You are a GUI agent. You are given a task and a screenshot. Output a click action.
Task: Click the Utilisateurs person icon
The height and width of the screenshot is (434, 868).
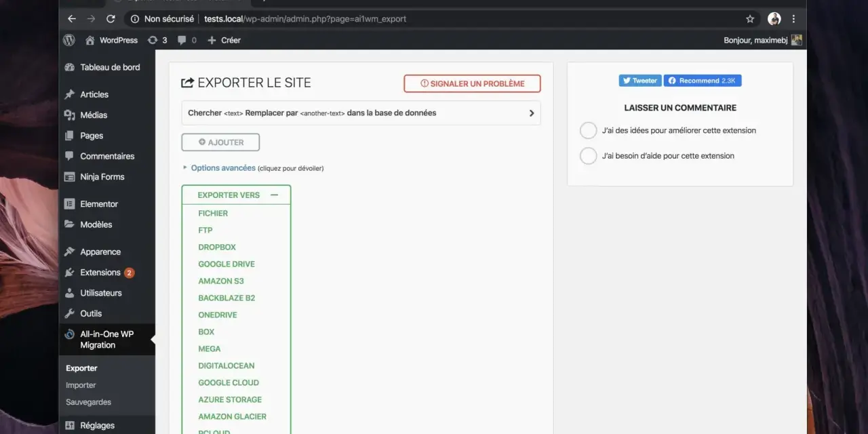point(69,293)
